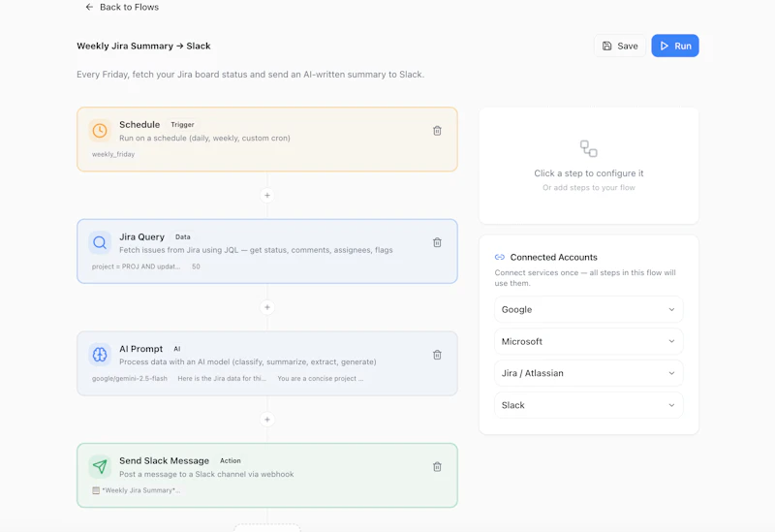Image resolution: width=775 pixels, height=532 pixels.
Task: Save the flow
Action: (x=620, y=46)
